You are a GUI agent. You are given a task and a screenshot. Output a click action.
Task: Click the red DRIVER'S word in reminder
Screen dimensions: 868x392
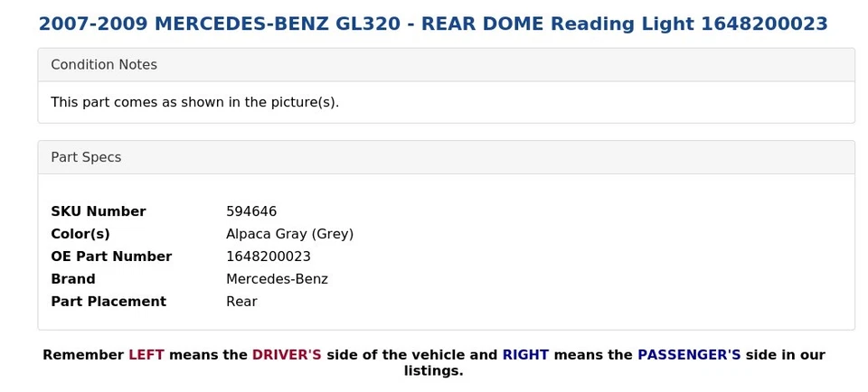[287, 355]
